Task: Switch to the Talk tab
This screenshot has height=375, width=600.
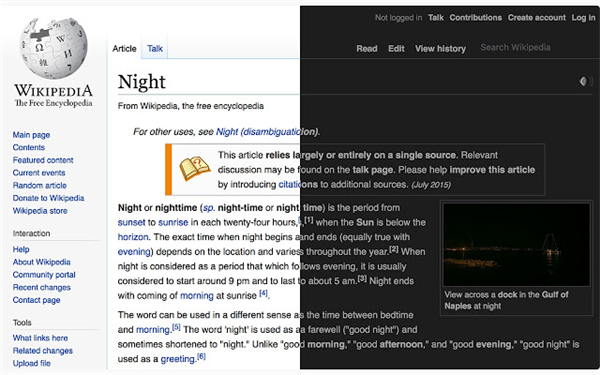Action: click(155, 49)
